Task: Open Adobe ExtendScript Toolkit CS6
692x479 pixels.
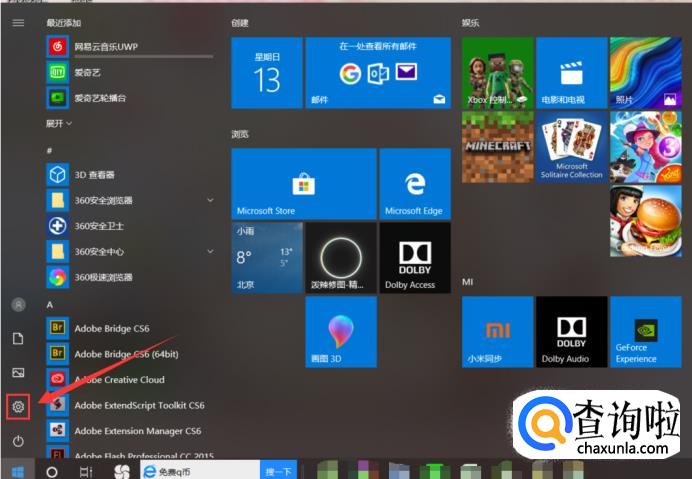Action: tap(130, 405)
